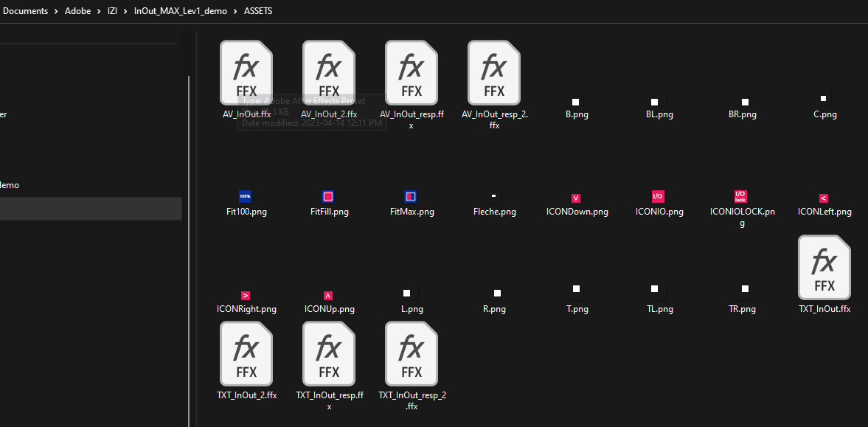Click the ICONDown.png file name label
This screenshot has width=868, height=427.
[577, 212]
